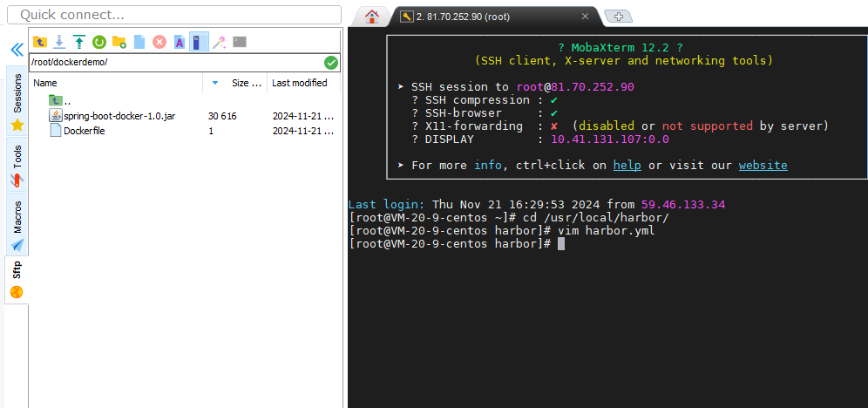Viewport: 868px width, 408px height.
Task: Click the magic wand toolbar icon
Action: (x=220, y=42)
